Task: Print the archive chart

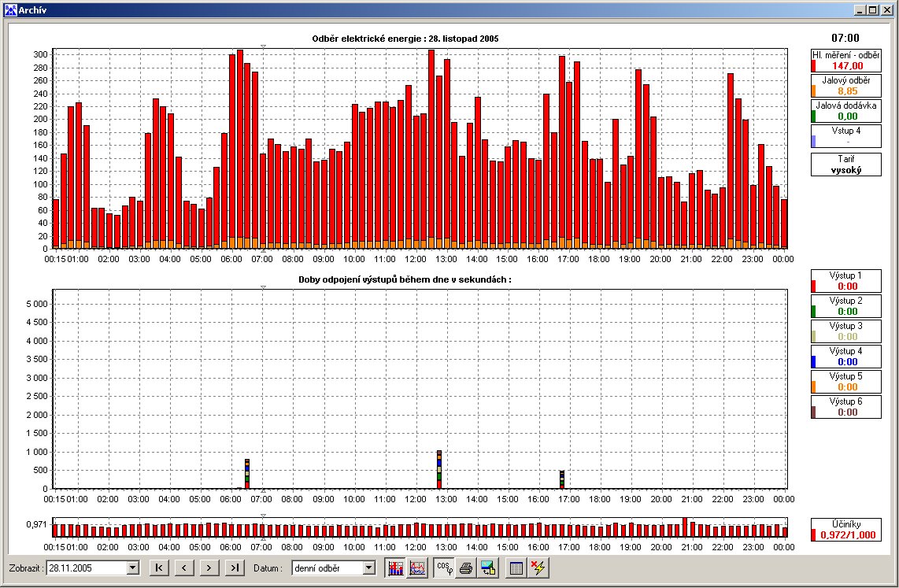Action: coord(466,568)
